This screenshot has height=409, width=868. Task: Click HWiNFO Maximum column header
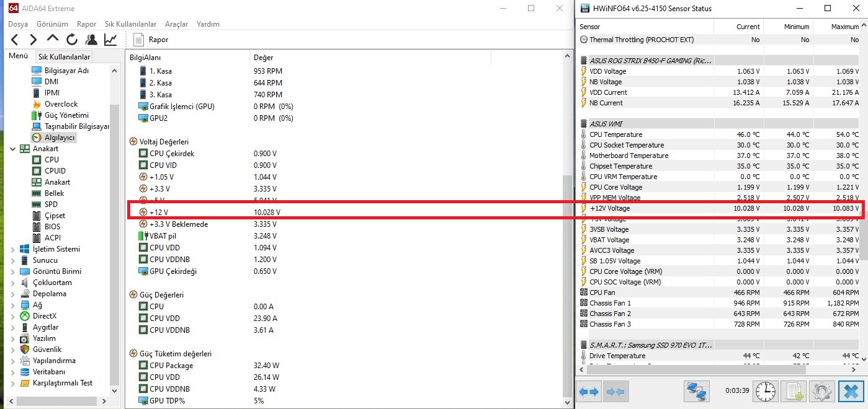(x=838, y=27)
